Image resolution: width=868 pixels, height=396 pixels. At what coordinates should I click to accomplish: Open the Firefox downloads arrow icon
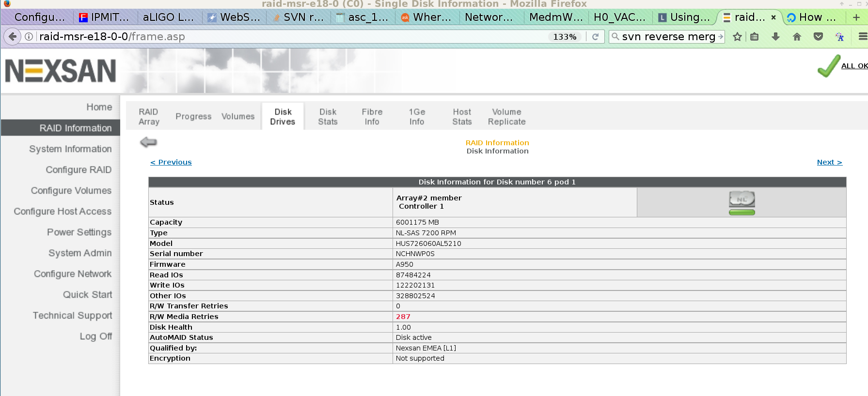775,37
